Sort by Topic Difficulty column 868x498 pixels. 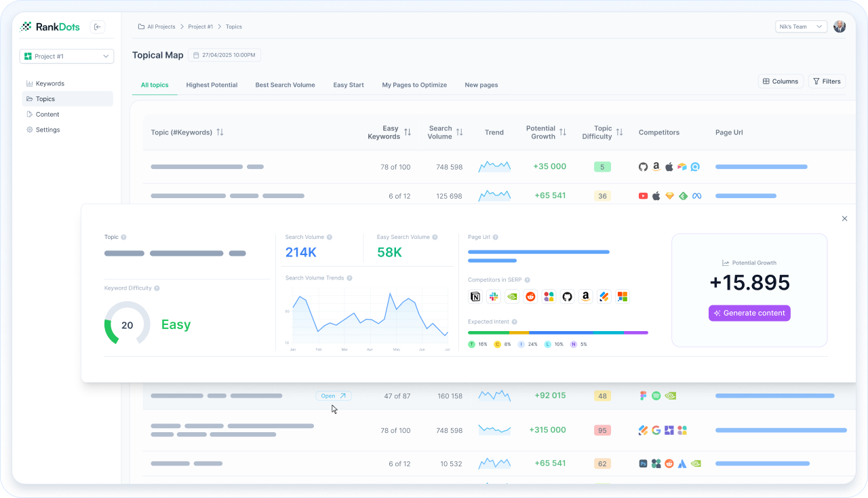coord(619,132)
